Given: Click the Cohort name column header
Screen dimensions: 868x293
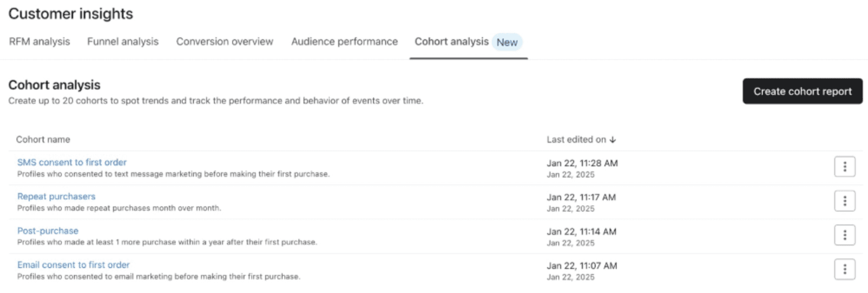Looking at the screenshot, I should click(x=43, y=140).
